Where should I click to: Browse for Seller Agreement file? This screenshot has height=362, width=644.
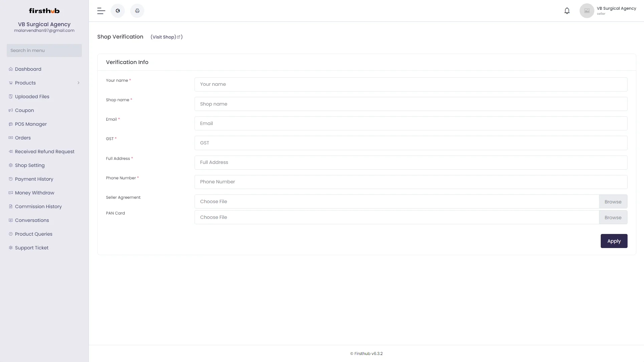pos(613,202)
